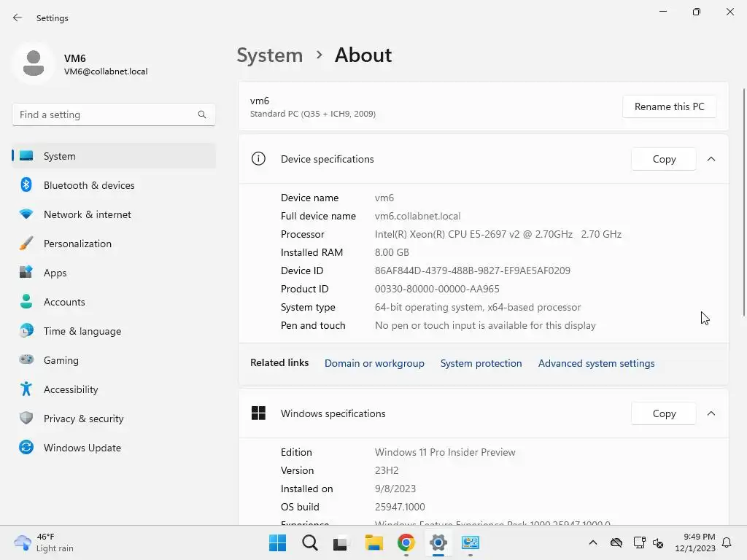This screenshot has height=560, width=747.
Task: Open the Domain or workgroup link
Action: pyautogui.click(x=374, y=363)
